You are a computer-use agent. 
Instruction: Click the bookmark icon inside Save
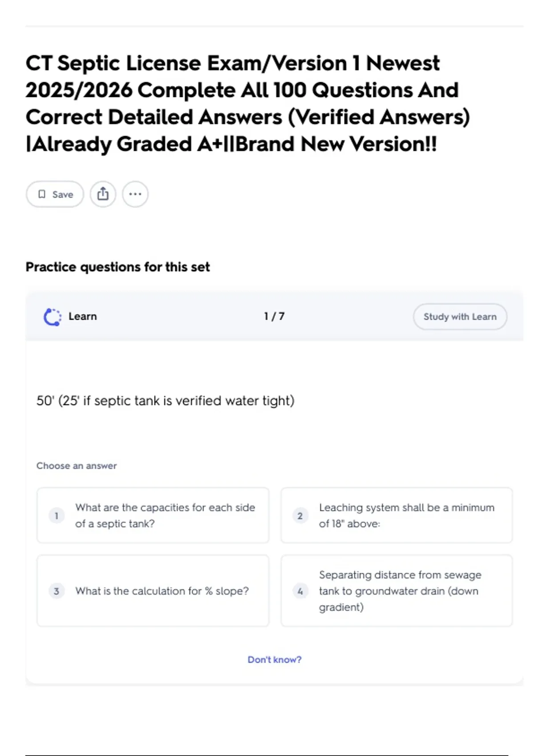pos(42,194)
